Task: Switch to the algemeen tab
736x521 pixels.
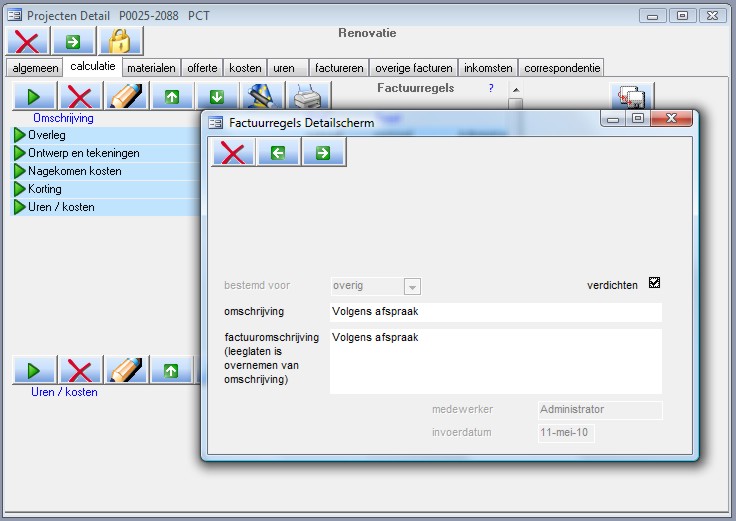Action: point(35,68)
